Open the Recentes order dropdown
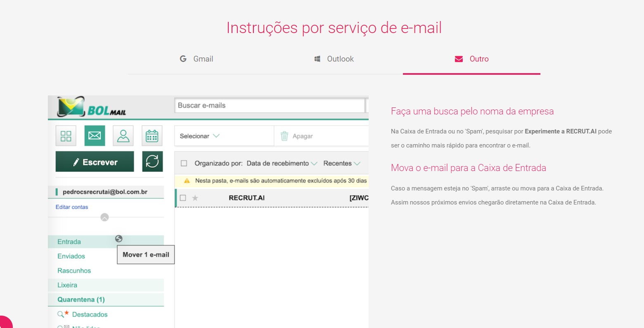Image resolution: width=644 pixels, height=328 pixels. [x=342, y=164]
